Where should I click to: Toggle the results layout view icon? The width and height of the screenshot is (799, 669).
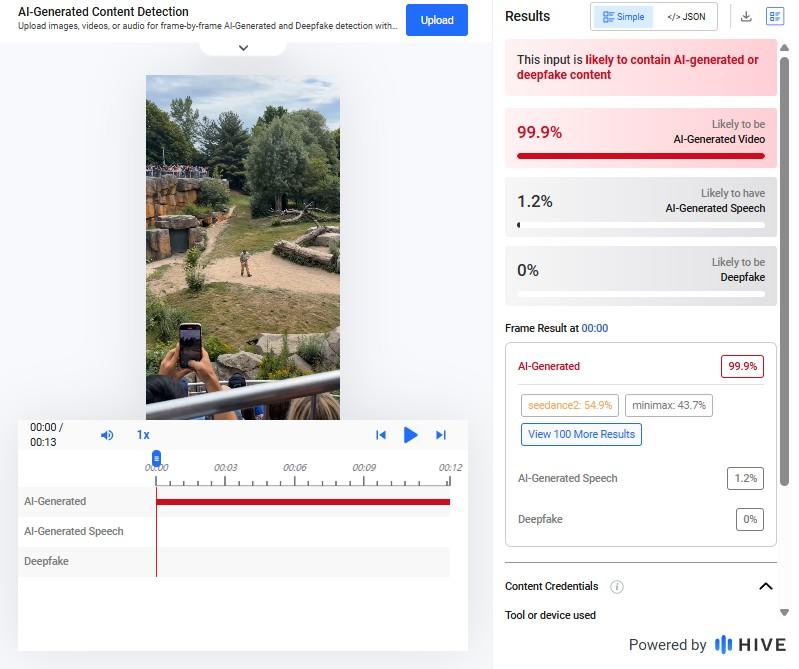[x=775, y=16]
